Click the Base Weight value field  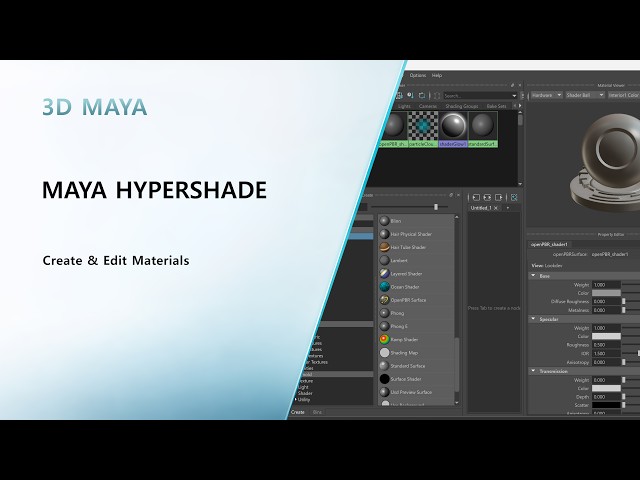(x=606, y=284)
